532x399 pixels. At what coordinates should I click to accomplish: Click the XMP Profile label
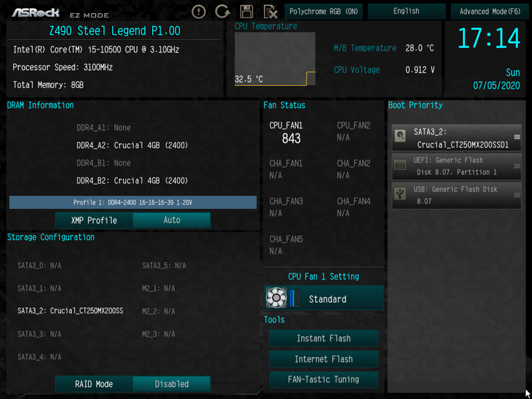[94, 220]
